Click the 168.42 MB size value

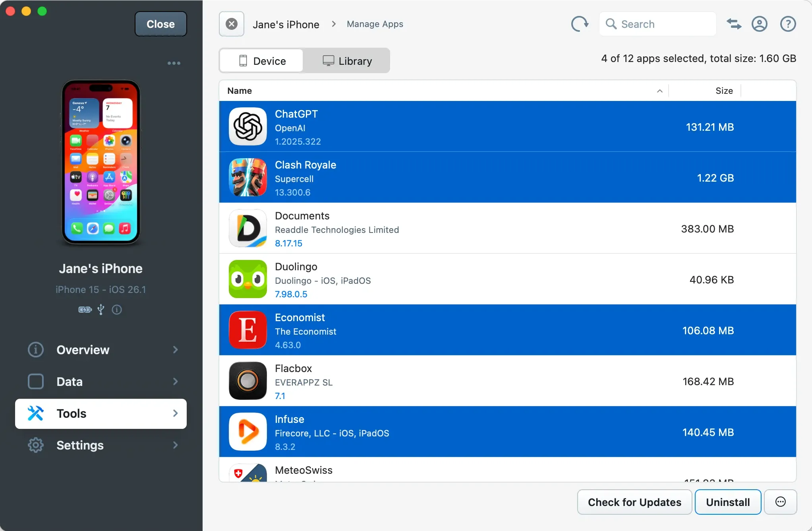coord(708,381)
